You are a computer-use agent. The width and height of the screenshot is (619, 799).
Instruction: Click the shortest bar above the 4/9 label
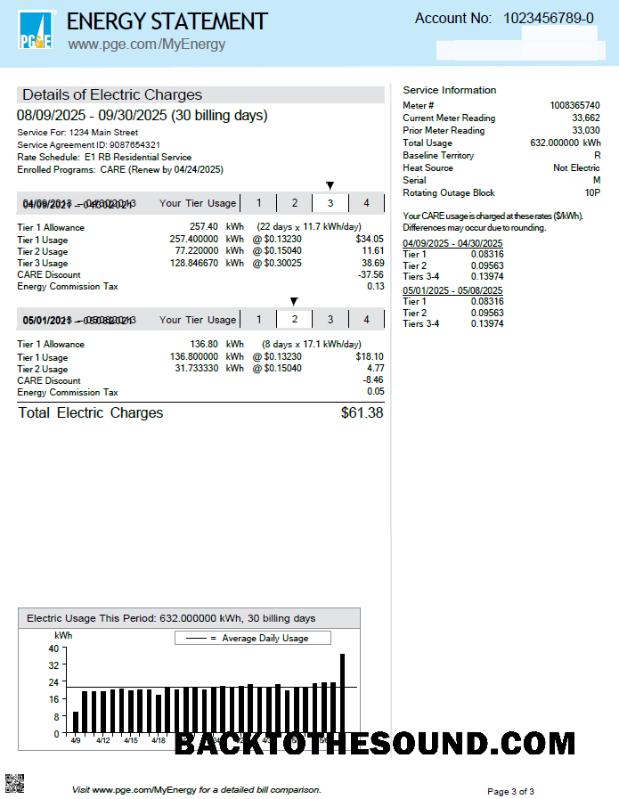pyautogui.click(x=76, y=723)
